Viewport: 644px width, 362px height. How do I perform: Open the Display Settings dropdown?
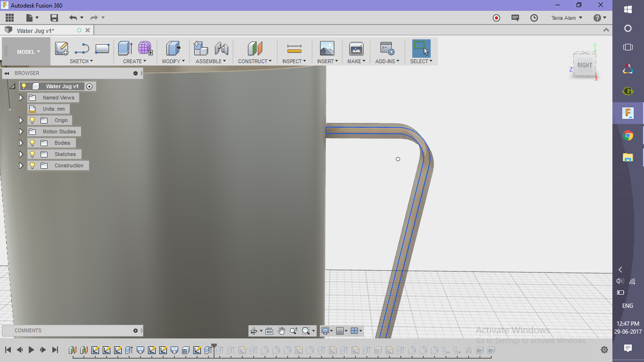326,331
